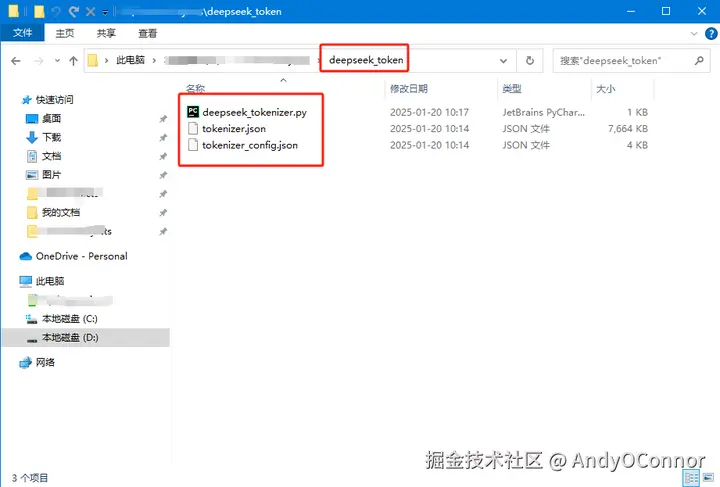Switch to large icons view in status bar
The width and height of the screenshot is (720, 487).
pyautogui.click(x=709, y=478)
